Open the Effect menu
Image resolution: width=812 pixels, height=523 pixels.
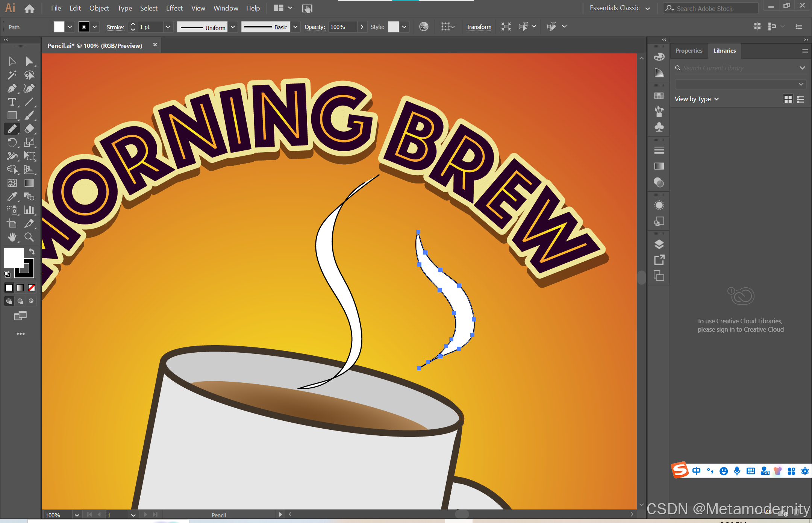[174, 8]
